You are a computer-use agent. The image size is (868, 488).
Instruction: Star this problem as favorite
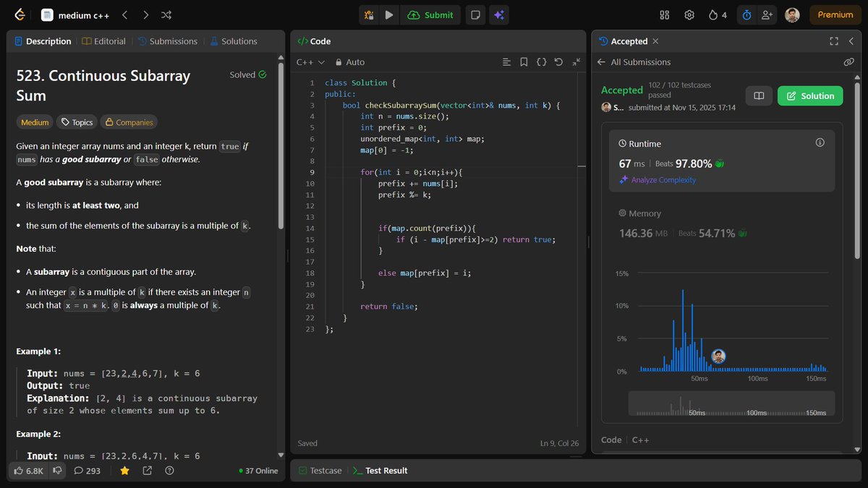tap(124, 471)
